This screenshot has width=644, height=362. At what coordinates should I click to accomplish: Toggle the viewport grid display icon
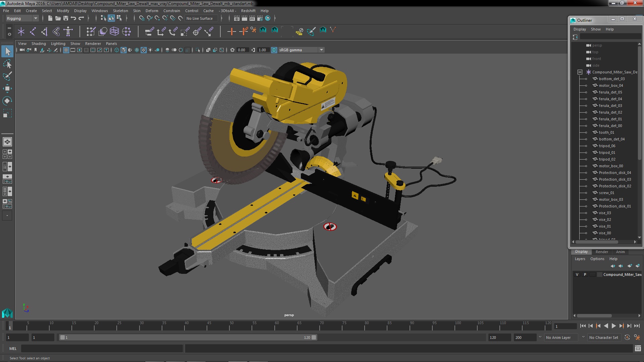[x=66, y=50]
